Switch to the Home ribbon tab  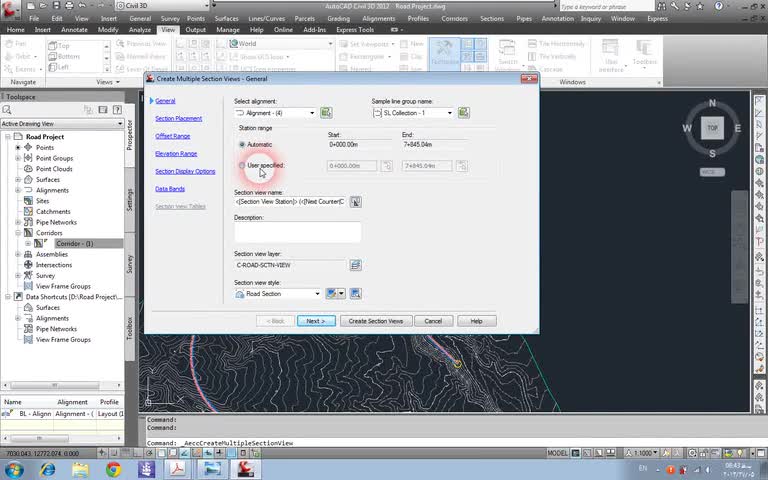coord(16,30)
